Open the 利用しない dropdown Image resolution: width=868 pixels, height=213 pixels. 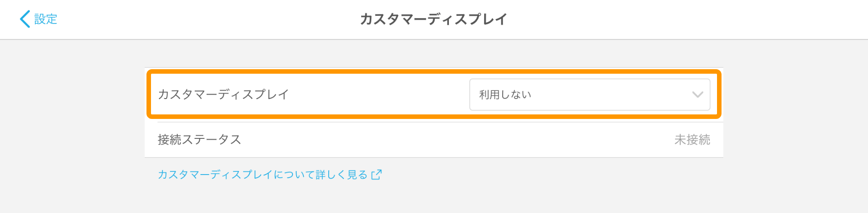pyautogui.click(x=590, y=95)
